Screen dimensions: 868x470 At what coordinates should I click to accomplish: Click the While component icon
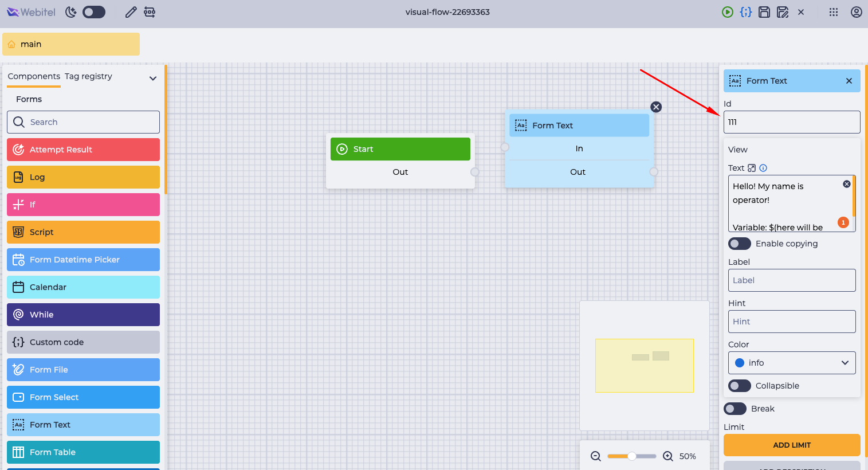(18, 315)
